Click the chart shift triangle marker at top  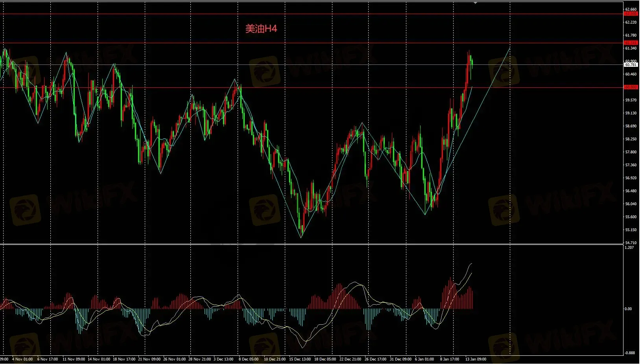pyautogui.click(x=475, y=3)
